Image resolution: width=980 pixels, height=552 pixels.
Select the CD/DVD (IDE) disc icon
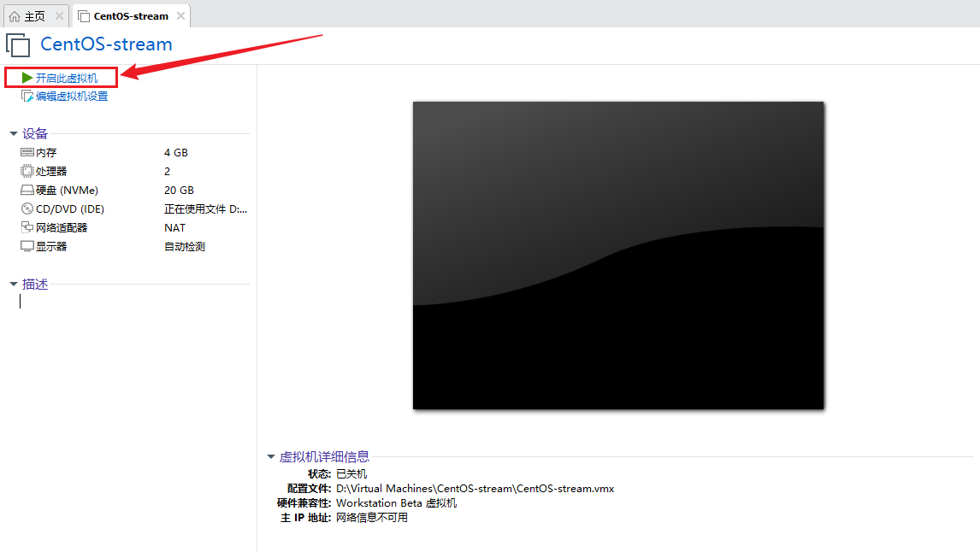[x=27, y=208]
